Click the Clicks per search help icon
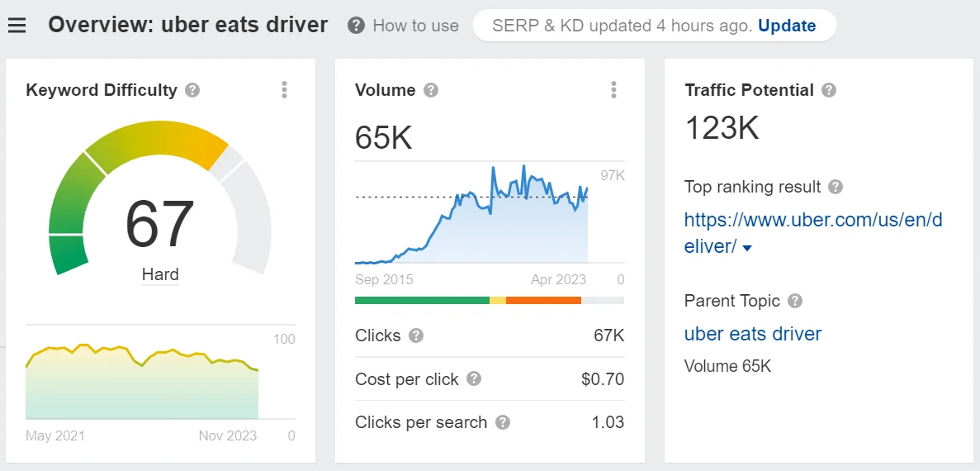The width and height of the screenshot is (980, 471). pyautogui.click(x=503, y=422)
